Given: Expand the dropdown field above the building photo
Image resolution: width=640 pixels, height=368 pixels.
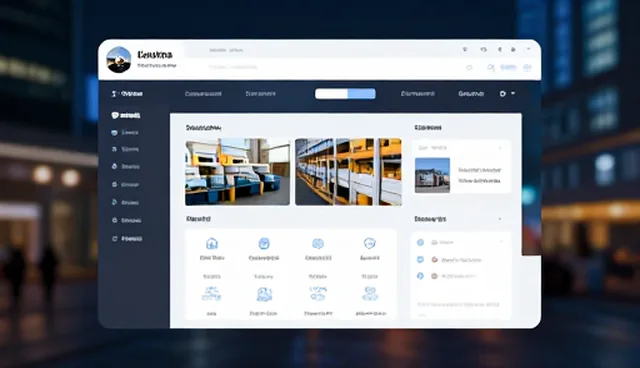Looking at the screenshot, I should (x=461, y=148).
